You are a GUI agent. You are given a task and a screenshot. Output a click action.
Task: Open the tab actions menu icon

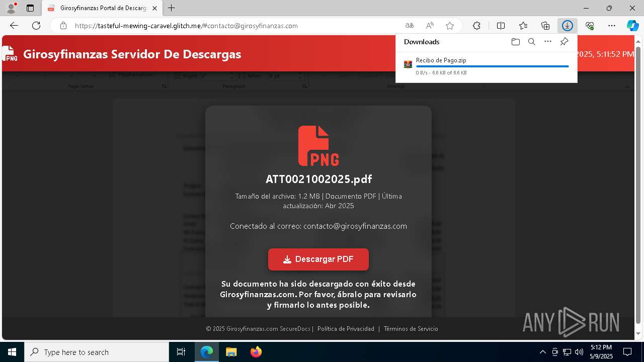pyautogui.click(x=30, y=8)
